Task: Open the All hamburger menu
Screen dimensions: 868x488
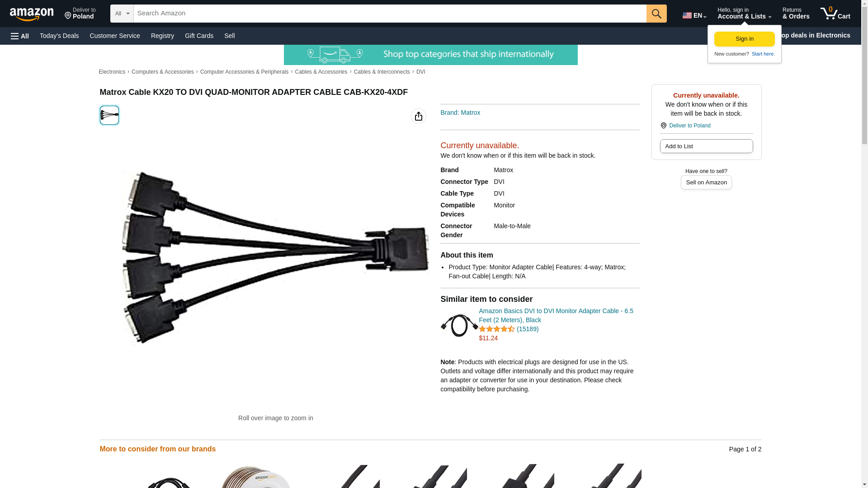Action: click(20, 36)
